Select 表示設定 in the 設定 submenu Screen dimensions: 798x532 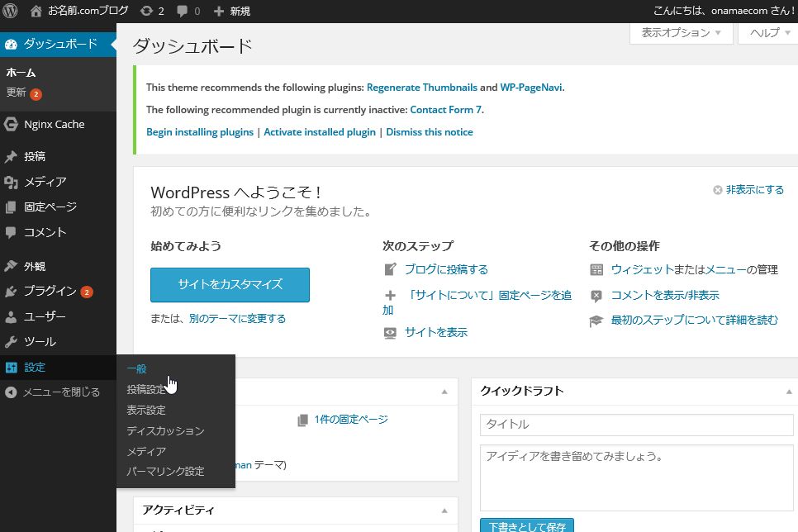tap(146, 410)
